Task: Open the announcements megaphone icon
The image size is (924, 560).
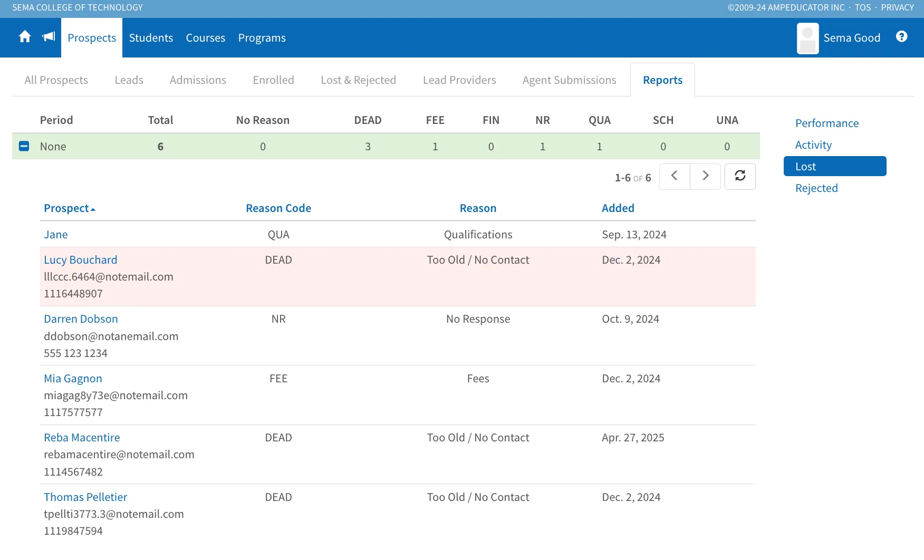Action: tap(49, 37)
